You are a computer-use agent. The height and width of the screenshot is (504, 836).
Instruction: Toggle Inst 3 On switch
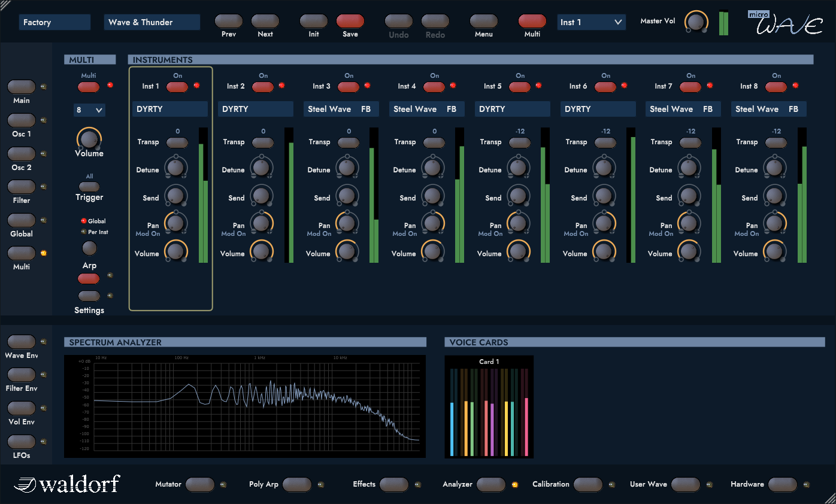349,87
